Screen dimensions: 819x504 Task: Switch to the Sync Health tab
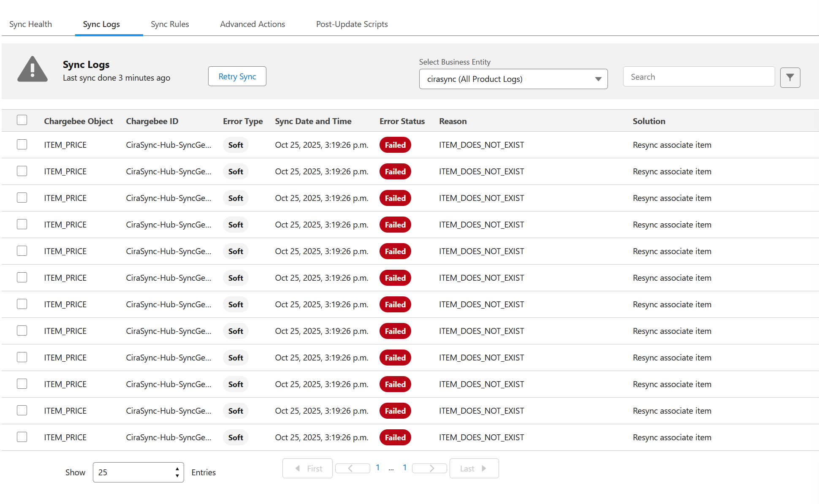30,24
